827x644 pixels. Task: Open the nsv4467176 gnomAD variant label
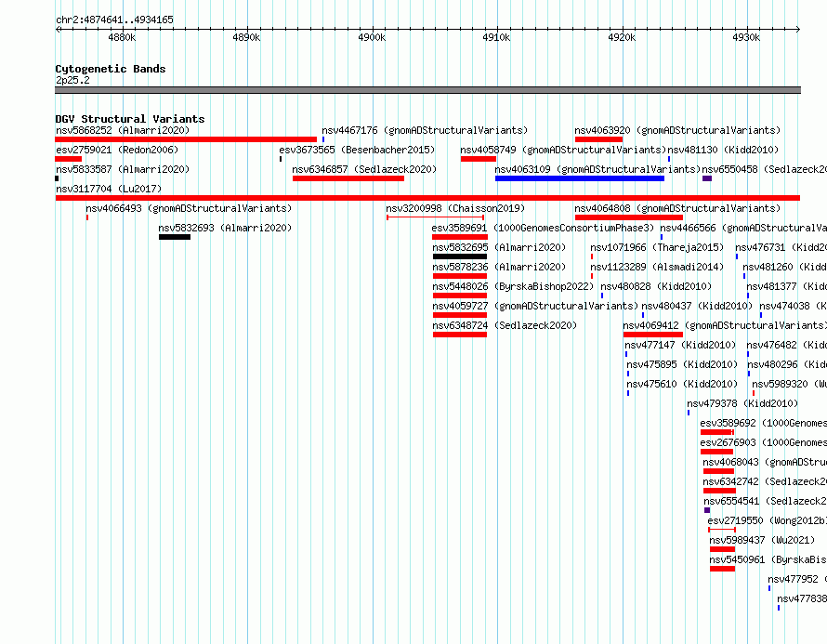[425, 130]
